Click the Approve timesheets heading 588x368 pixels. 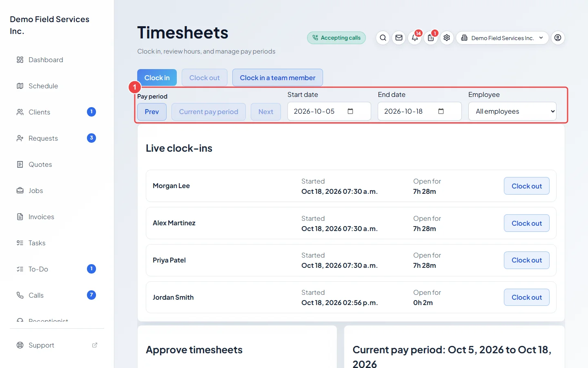pos(194,350)
